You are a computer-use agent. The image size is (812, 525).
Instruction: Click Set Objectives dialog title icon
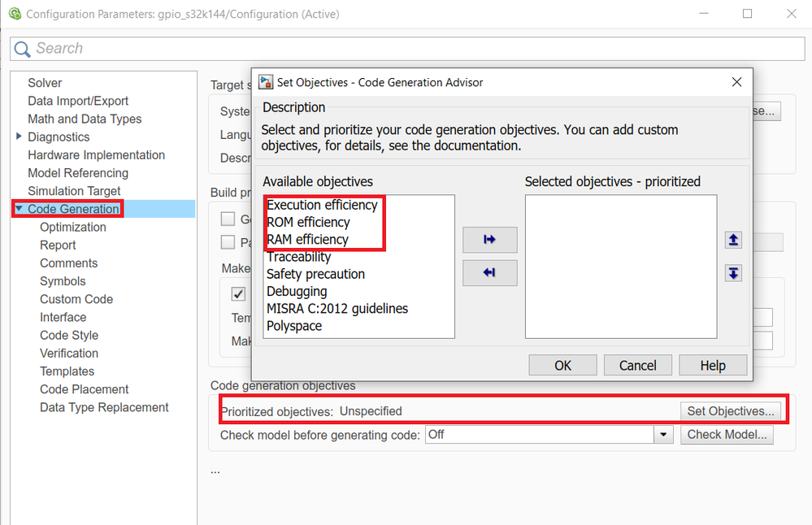(x=266, y=82)
